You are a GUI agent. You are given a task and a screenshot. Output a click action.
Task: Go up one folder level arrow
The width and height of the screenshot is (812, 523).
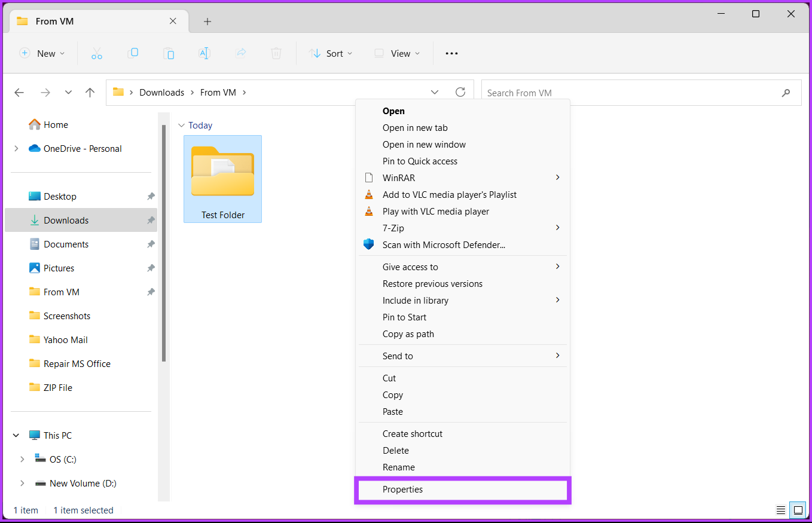90,93
